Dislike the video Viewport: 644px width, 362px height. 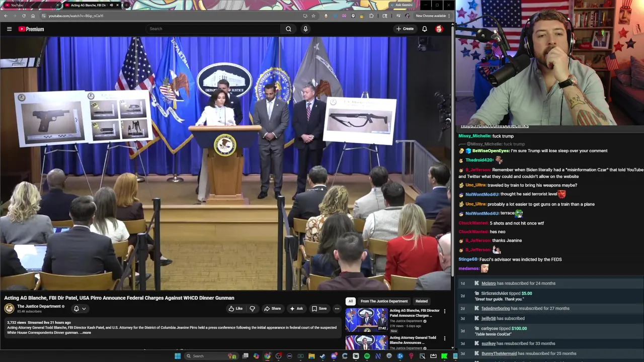tap(253, 309)
